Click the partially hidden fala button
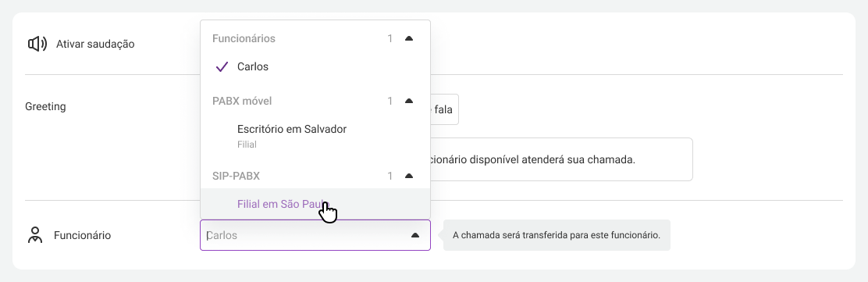Screen dimensions: 868x282 444,109
